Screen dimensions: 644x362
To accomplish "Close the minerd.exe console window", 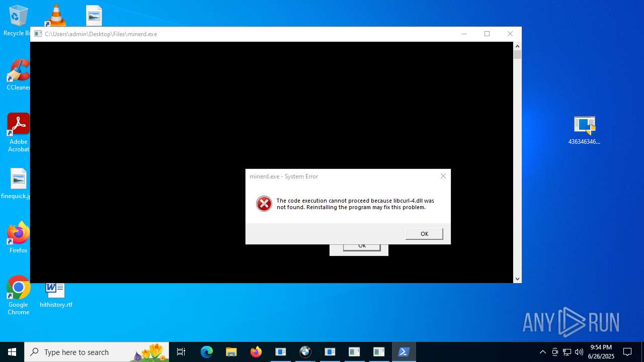I will tap(510, 34).
